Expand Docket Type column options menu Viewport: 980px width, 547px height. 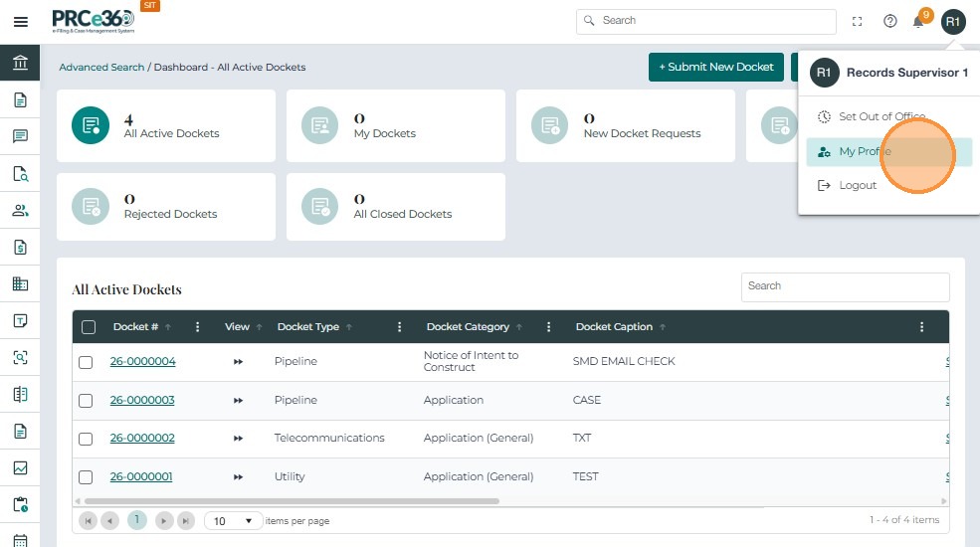point(400,327)
